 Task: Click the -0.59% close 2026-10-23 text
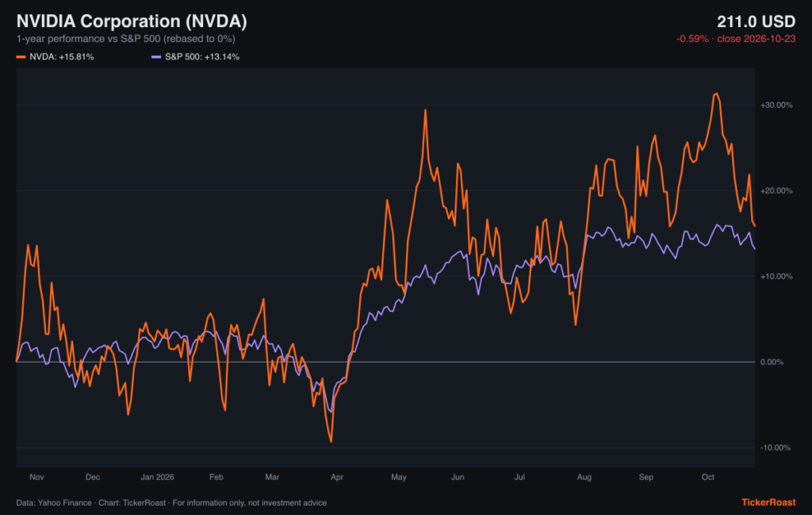[736, 39]
